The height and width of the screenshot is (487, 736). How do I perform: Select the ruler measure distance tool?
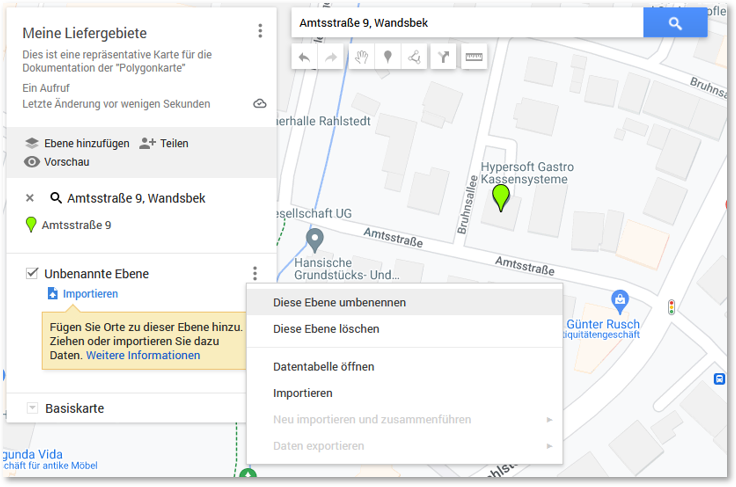click(x=474, y=58)
